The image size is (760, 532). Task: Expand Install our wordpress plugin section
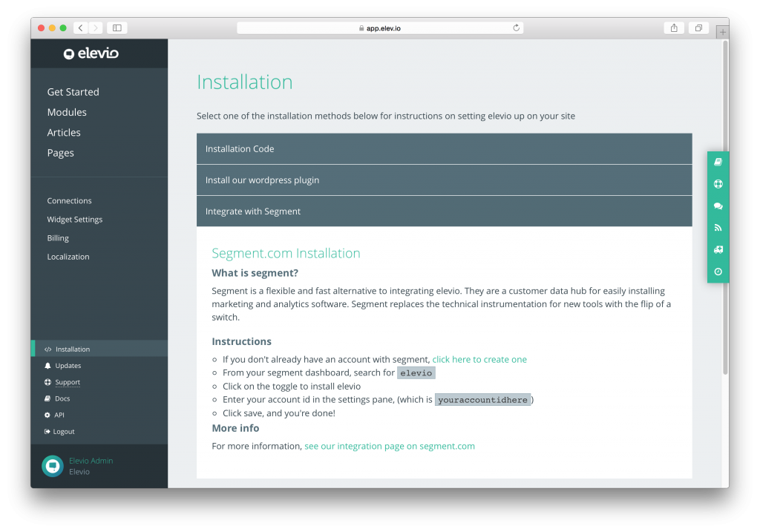tap(444, 180)
